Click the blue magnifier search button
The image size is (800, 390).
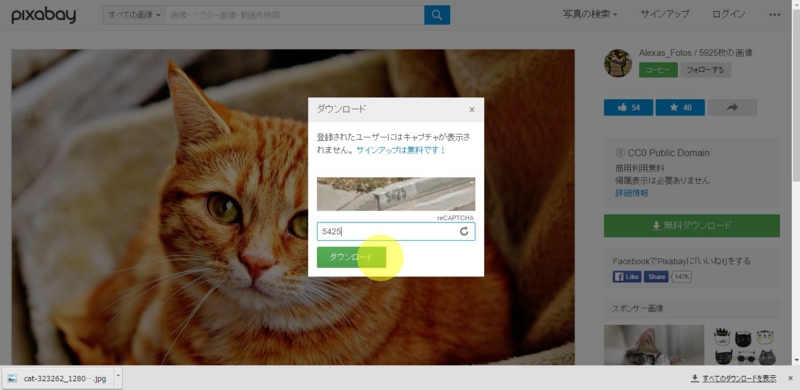point(437,15)
